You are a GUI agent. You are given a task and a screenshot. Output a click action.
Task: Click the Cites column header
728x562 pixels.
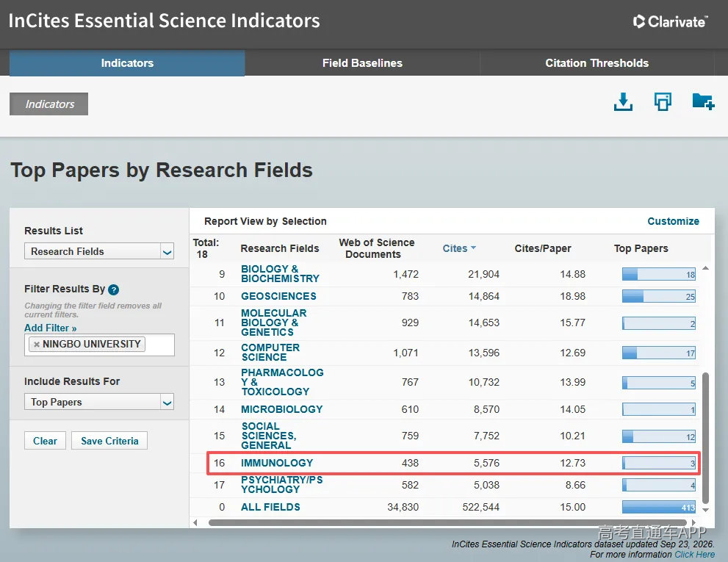[x=455, y=248]
